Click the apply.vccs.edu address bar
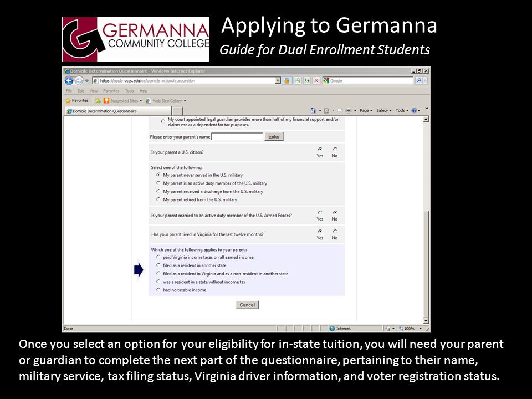The height and width of the screenshot is (399, 532). point(186,81)
